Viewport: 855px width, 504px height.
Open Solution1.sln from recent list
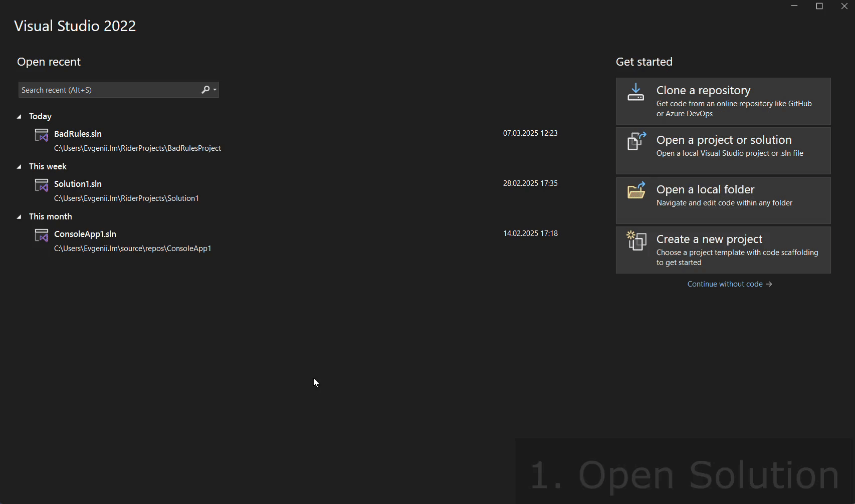(x=296, y=191)
